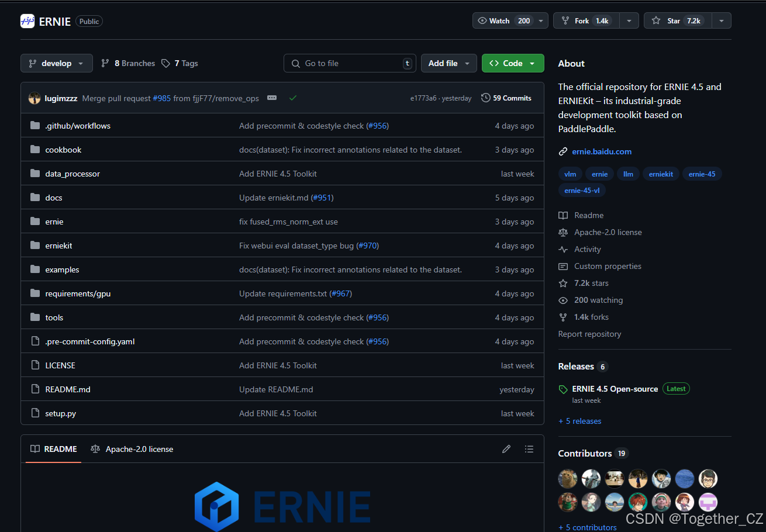Click the file icon beside LICENSE
The width and height of the screenshot is (766, 532).
35,365
